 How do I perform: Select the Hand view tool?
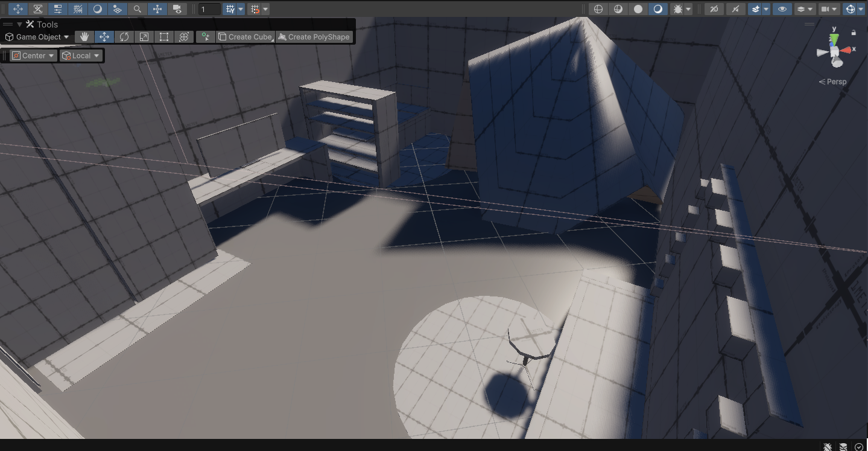[84, 37]
